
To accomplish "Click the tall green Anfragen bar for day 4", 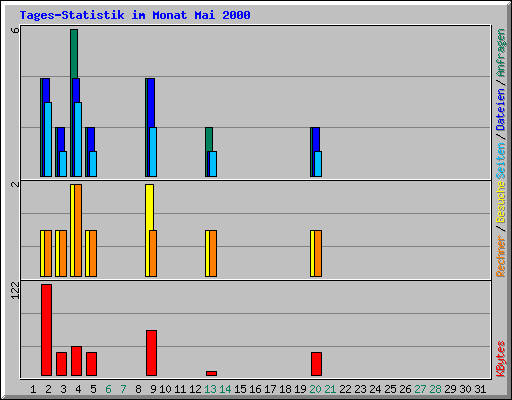I will (x=74, y=53).
